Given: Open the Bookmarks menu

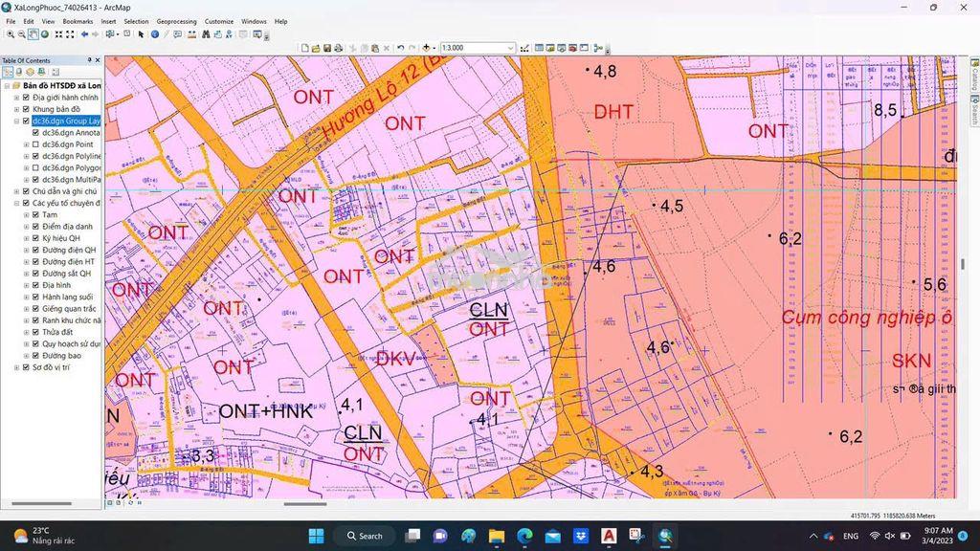Looking at the screenshot, I should coord(78,21).
